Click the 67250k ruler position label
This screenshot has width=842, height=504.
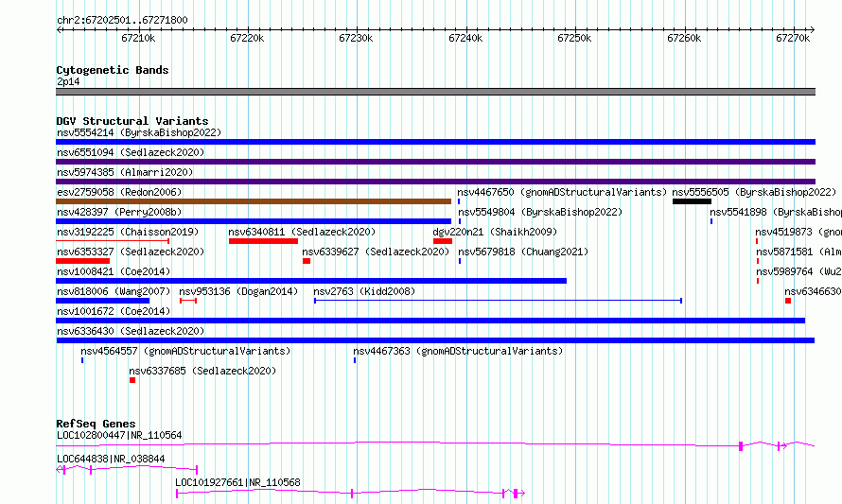coord(574,38)
